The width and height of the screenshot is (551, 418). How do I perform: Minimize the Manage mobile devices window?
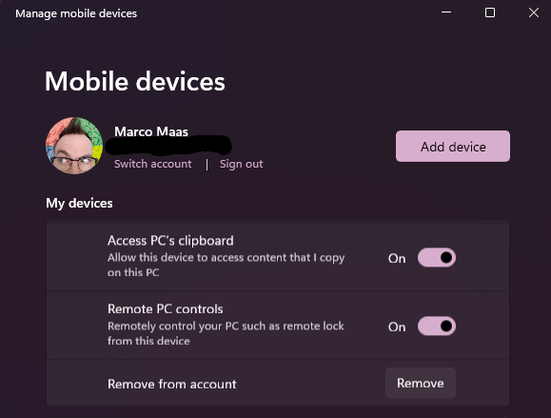(x=446, y=13)
